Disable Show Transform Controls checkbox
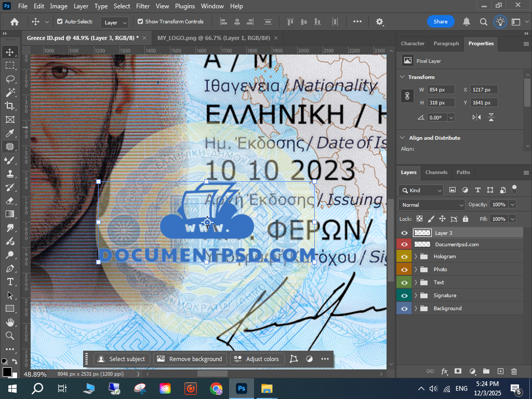The image size is (532, 399). [140, 22]
